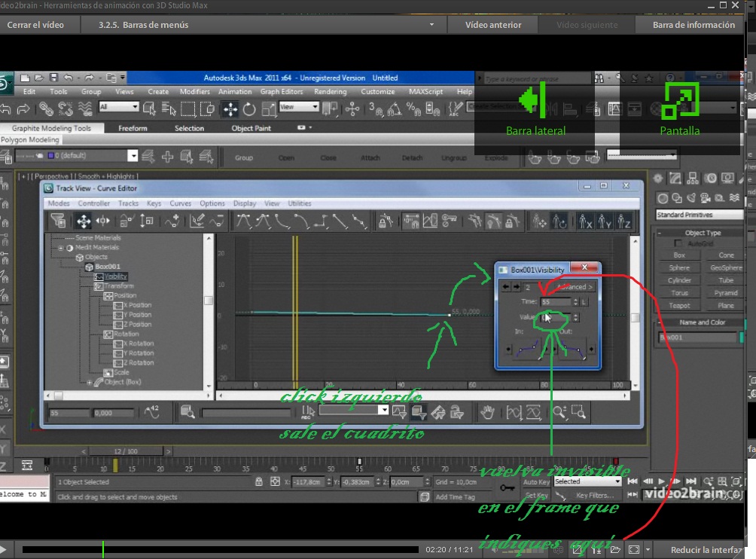The height and width of the screenshot is (559, 756).
Task: Toggle Lock Selection in Curve Editor toolbar
Action: pos(386,221)
